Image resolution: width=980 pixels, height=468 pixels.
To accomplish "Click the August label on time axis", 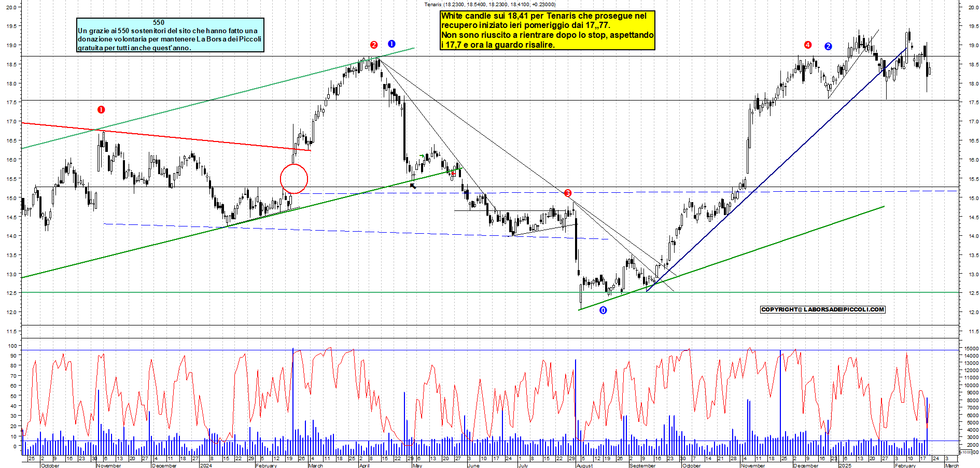I will click(x=585, y=465).
